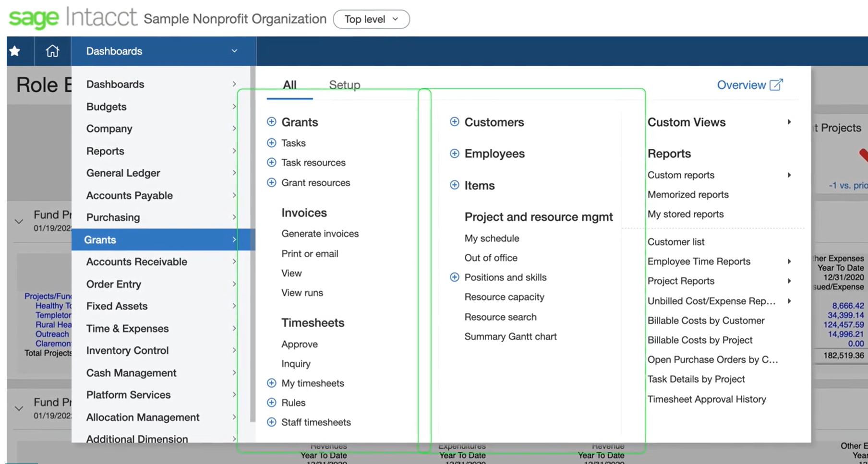The height and width of the screenshot is (464, 868).
Task: Click the plus icon beside Staff timesheets
Action: point(271,422)
